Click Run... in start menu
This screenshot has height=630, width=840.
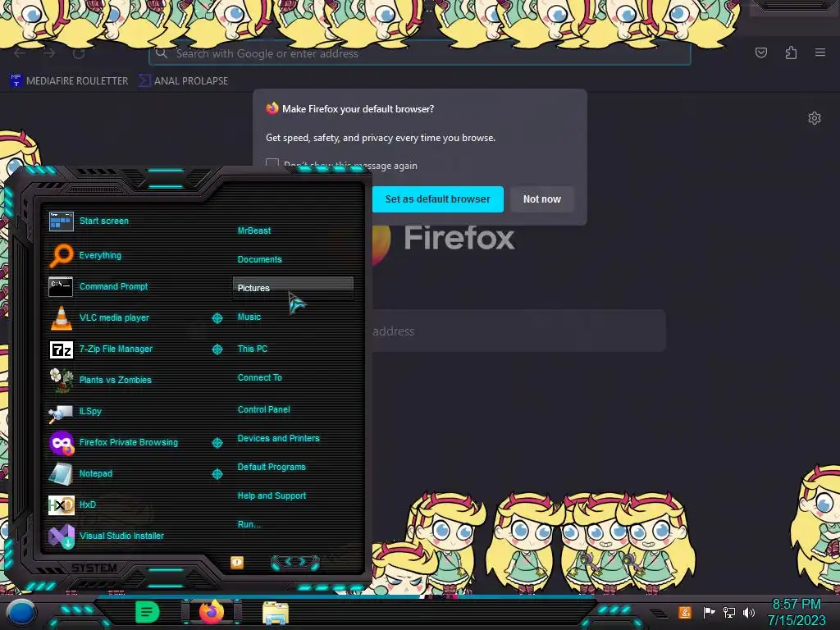pyautogui.click(x=249, y=524)
